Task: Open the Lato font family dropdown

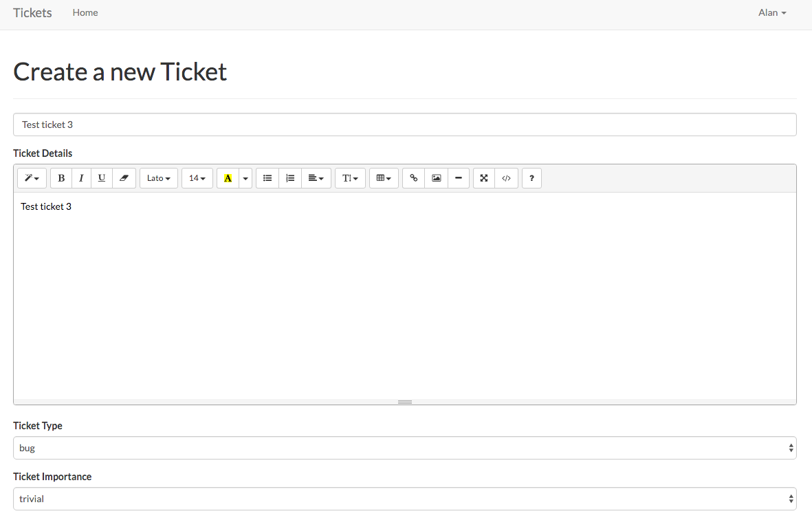Action: (158, 178)
